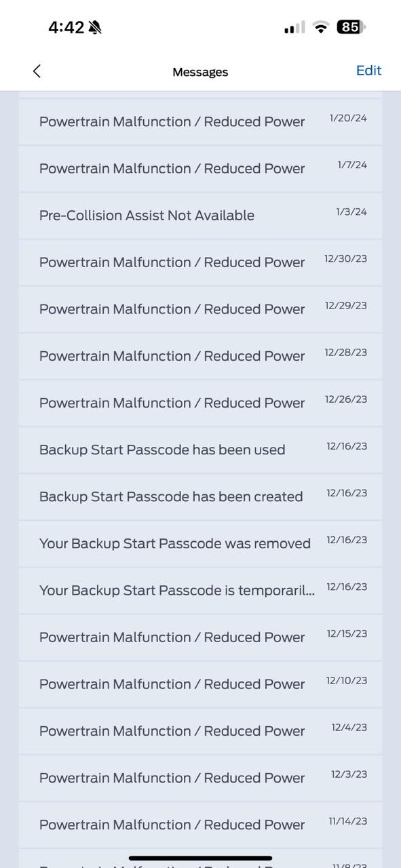Open Powertrain Malfunction message dated 1/7/24
Viewport: 401px width, 868px height.
(x=200, y=168)
